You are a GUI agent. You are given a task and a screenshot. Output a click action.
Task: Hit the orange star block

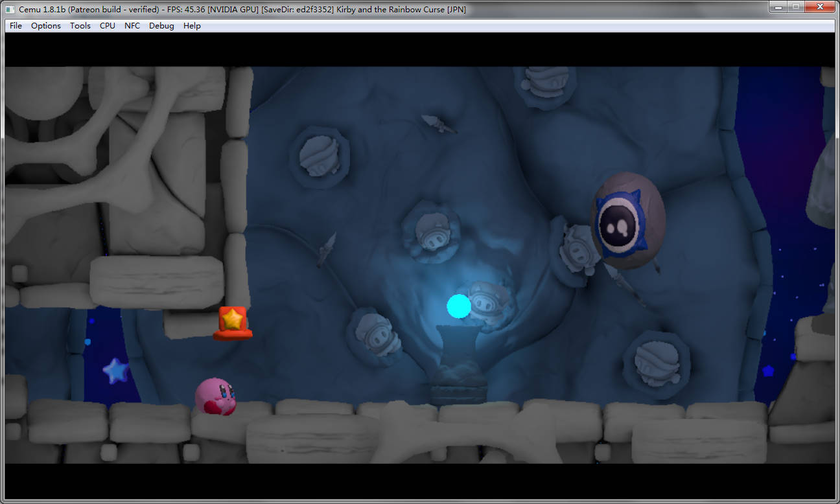(232, 322)
